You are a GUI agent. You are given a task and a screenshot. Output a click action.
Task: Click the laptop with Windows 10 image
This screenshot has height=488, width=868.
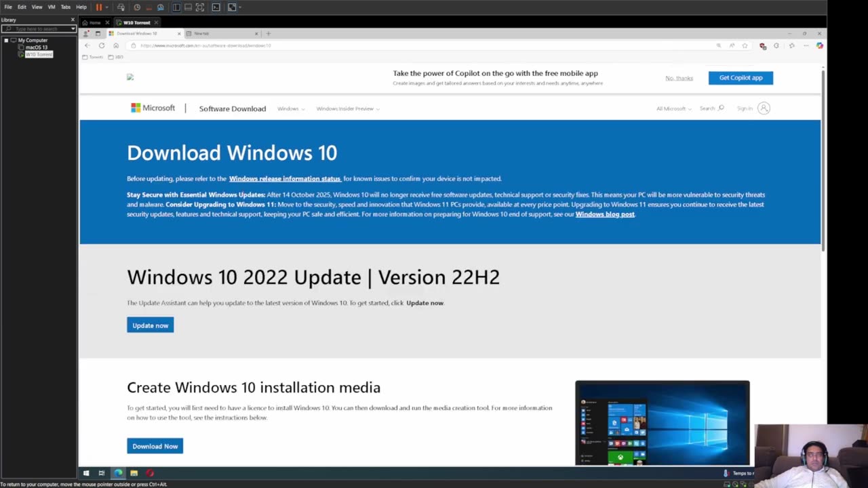tap(663, 423)
